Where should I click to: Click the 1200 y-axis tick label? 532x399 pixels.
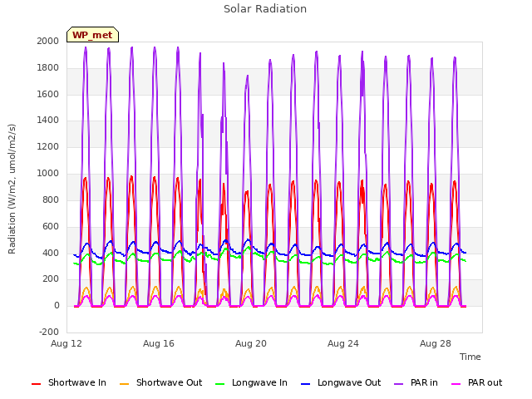coord(48,146)
